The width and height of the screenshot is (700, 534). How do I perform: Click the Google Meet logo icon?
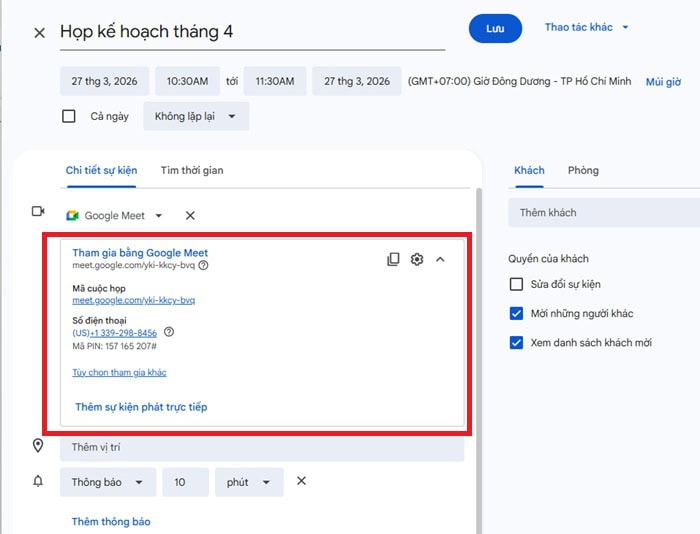72,215
